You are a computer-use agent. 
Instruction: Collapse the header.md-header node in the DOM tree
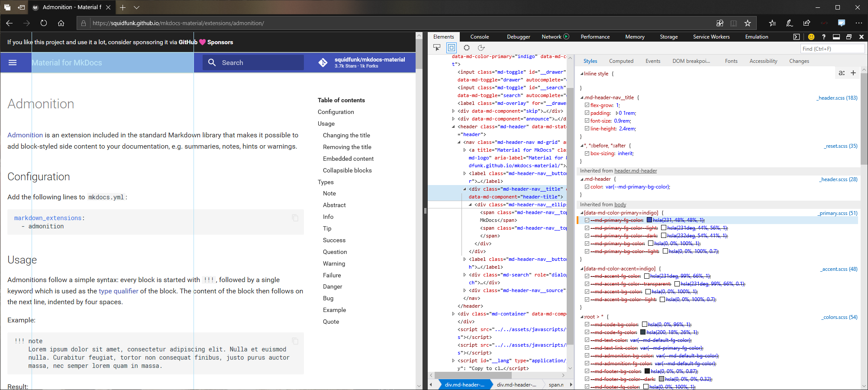click(x=452, y=127)
